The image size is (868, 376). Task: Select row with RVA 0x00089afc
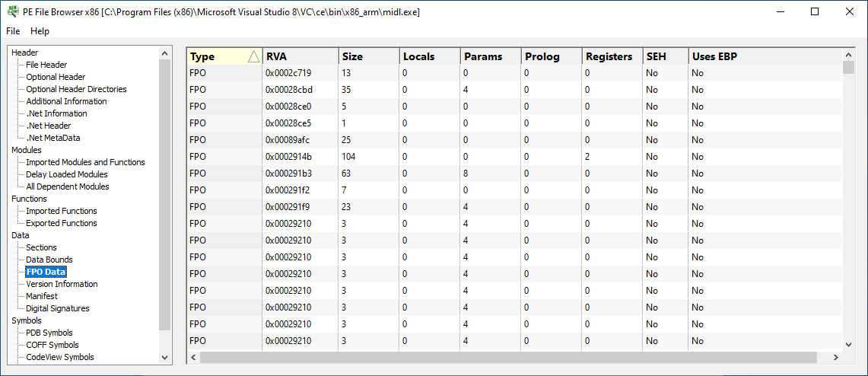point(514,139)
